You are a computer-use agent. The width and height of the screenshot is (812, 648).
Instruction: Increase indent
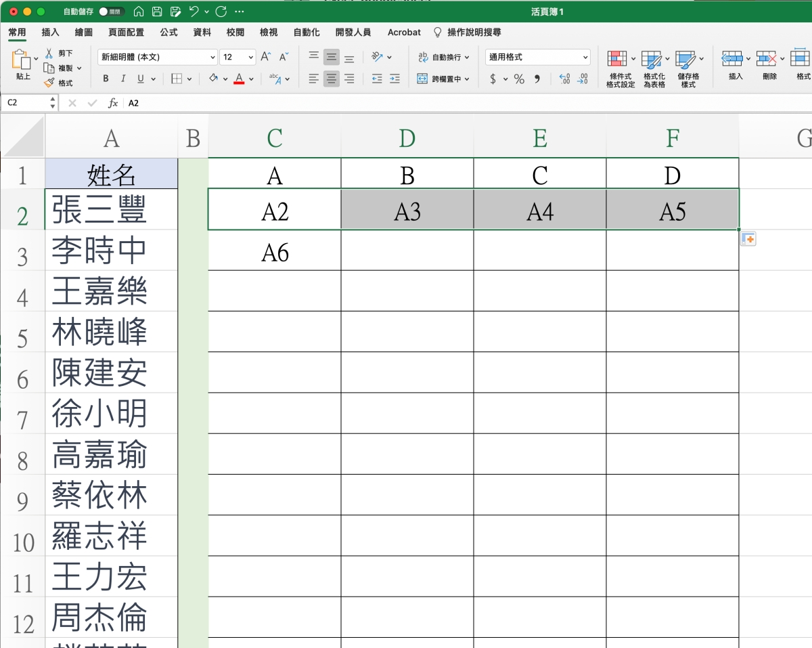(395, 79)
